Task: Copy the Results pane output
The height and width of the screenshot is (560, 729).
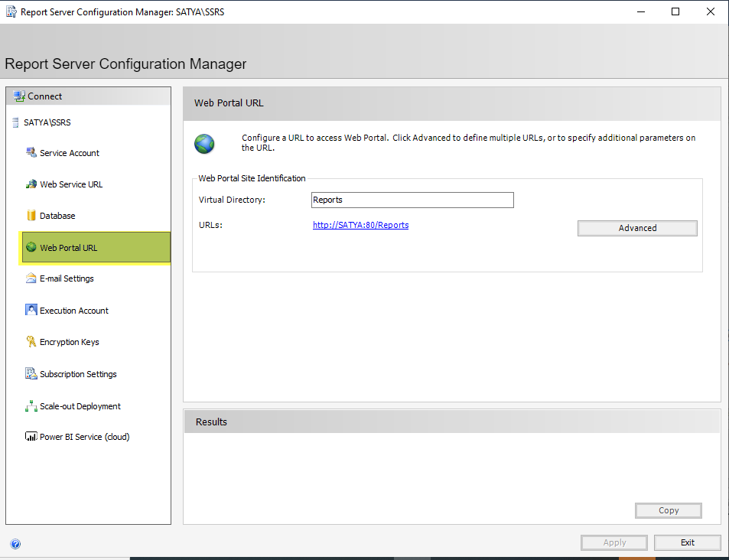Action: point(668,510)
